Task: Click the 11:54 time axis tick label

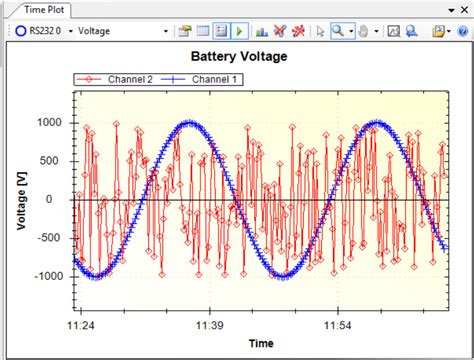Action: point(338,325)
